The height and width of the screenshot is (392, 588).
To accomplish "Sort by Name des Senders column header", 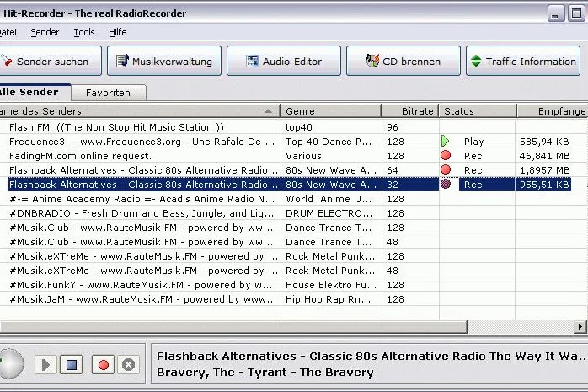I will (x=140, y=111).
